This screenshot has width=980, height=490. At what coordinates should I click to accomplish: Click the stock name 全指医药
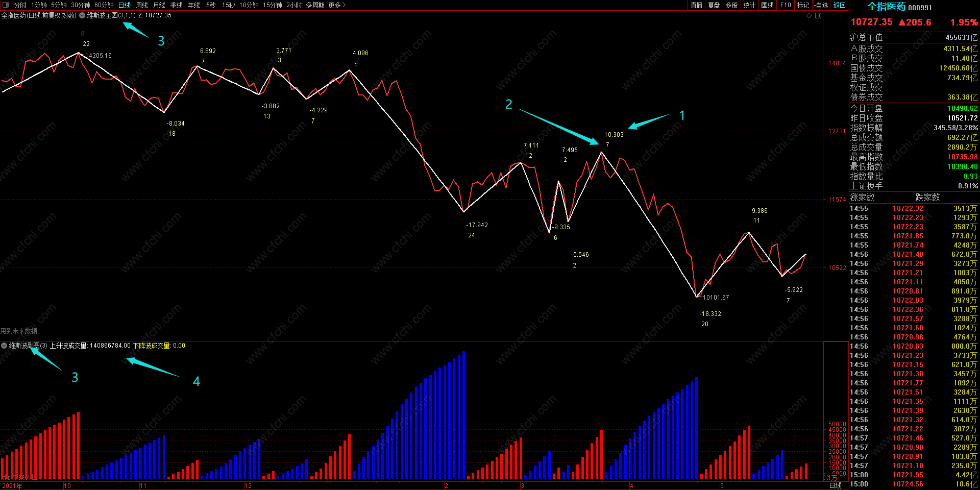(x=887, y=7)
